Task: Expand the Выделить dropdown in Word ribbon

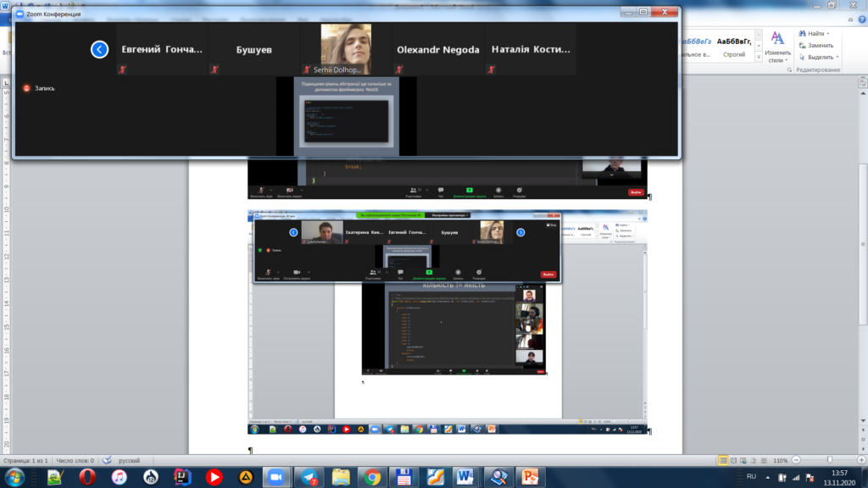Action: pyautogui.click(x=837, y=57)
